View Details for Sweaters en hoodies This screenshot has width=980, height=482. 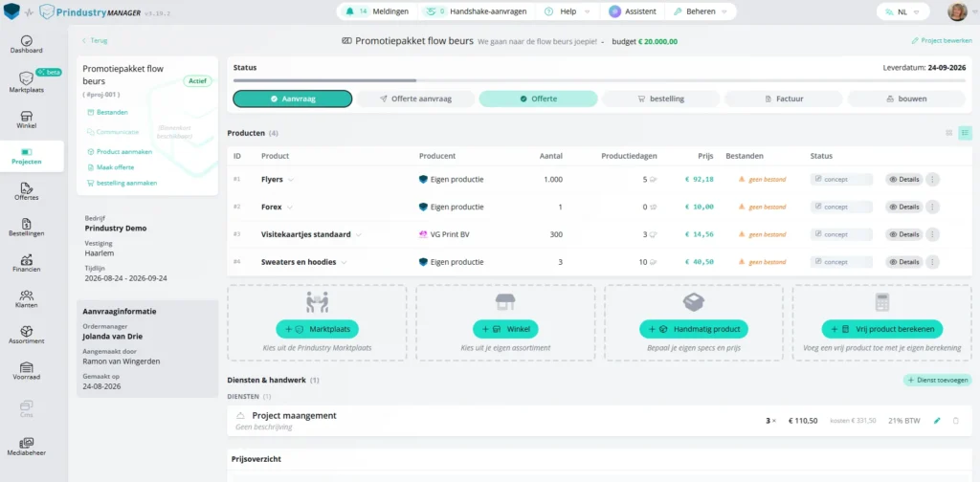click(x=903, y=262)
